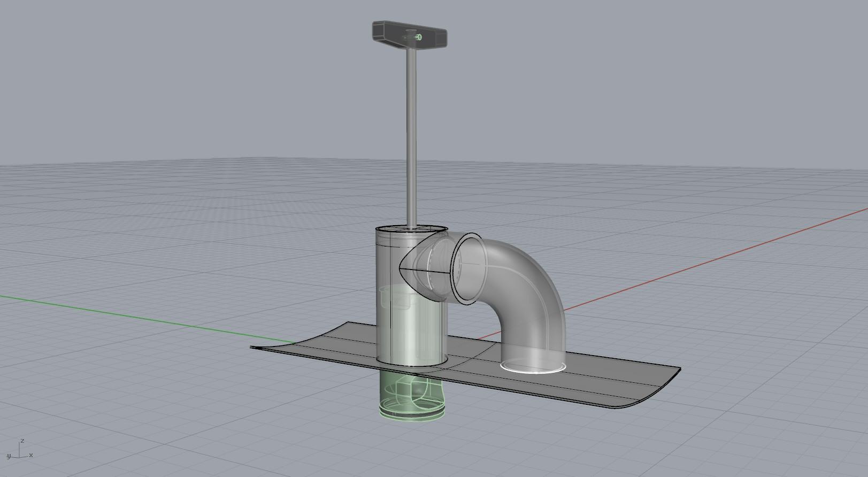The width and height of the screenshot is (868, 477).
Task: Click the world axis icon in the corner
Action: [19, 451]
